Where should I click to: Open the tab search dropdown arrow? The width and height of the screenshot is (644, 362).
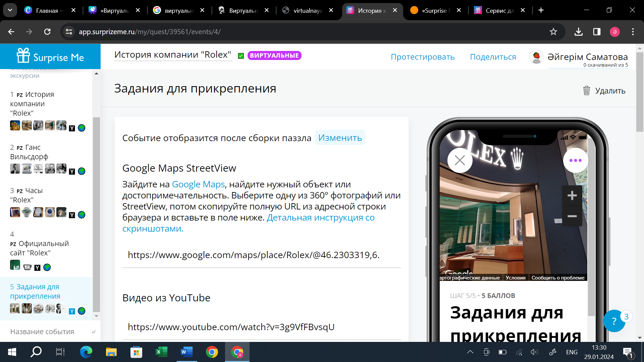(10, 10)
